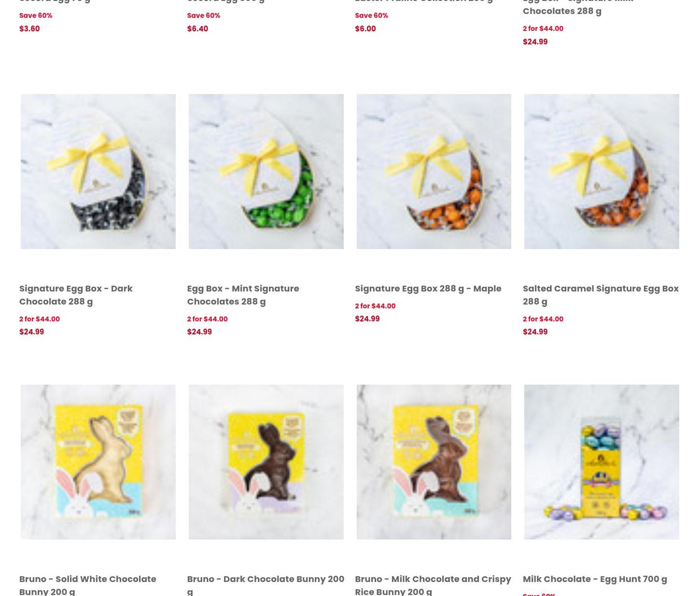700x596 pixels.
Task: Click the Egg Box Signature Milk Chocolates title
Action: coord(578,7)
